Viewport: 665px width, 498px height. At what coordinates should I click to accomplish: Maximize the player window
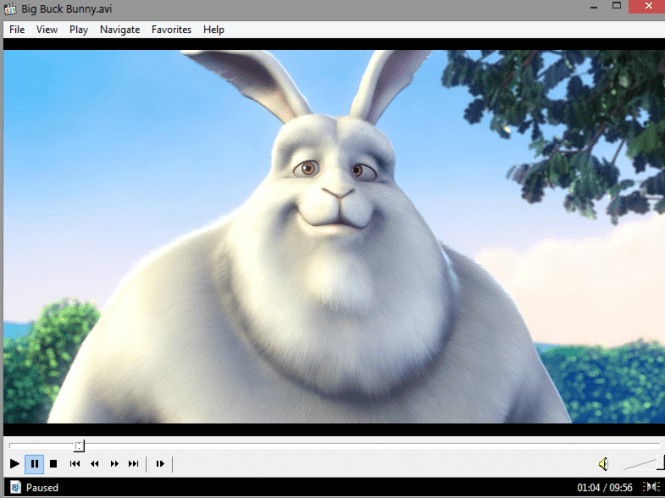coord(617,6)
